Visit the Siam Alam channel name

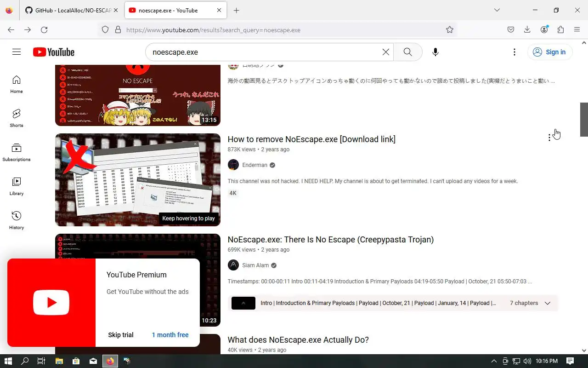click(x=255, y=265)
